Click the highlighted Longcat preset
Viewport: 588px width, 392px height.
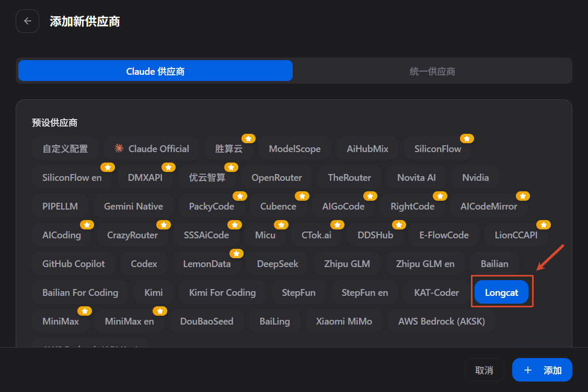pyautogui.click(x=501, y=292)
